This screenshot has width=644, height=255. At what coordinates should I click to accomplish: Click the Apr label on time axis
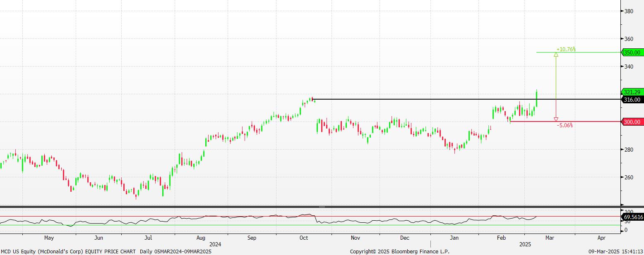tap(602, 238)
